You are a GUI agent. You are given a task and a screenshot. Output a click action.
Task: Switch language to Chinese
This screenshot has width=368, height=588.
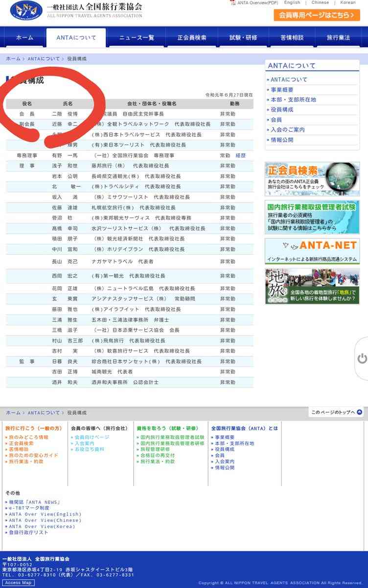tap(320, 2)
